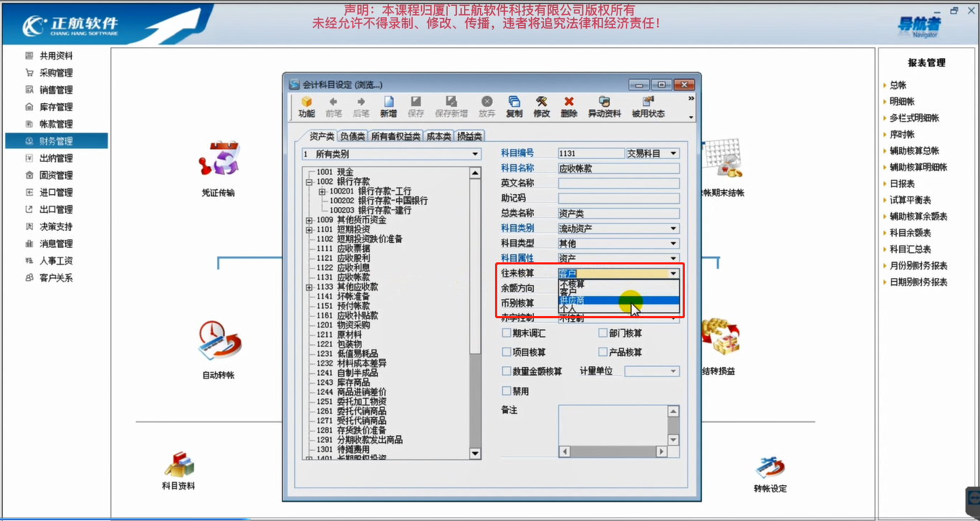
Task: Expand the 100201 银行存款-工行 node
Action: click(322, 191)
